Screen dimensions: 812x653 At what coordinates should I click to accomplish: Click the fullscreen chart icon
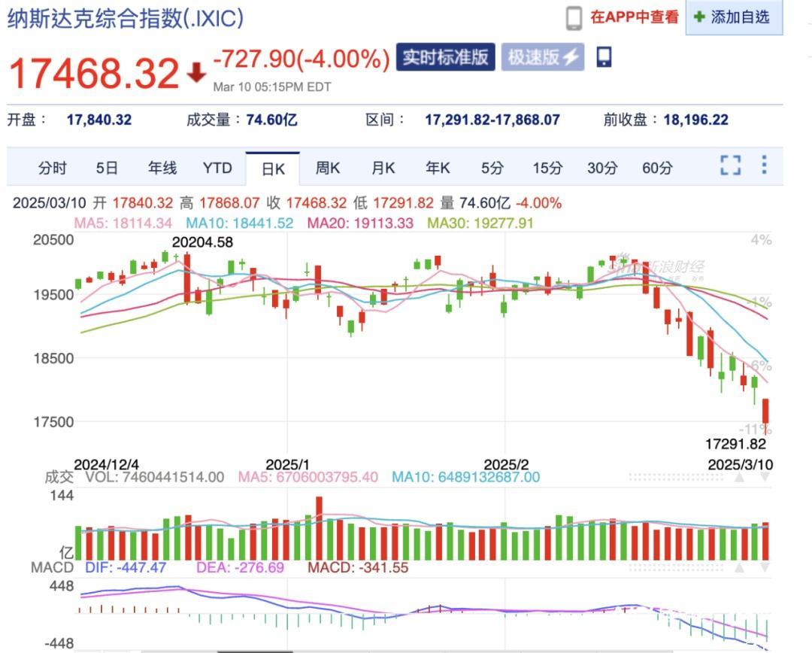(730, 166)
